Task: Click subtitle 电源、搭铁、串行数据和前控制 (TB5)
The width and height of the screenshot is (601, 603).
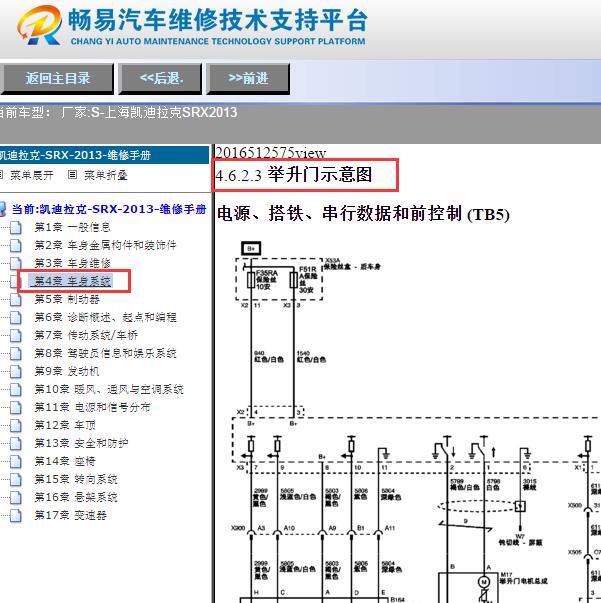Action: click(363, 214)
